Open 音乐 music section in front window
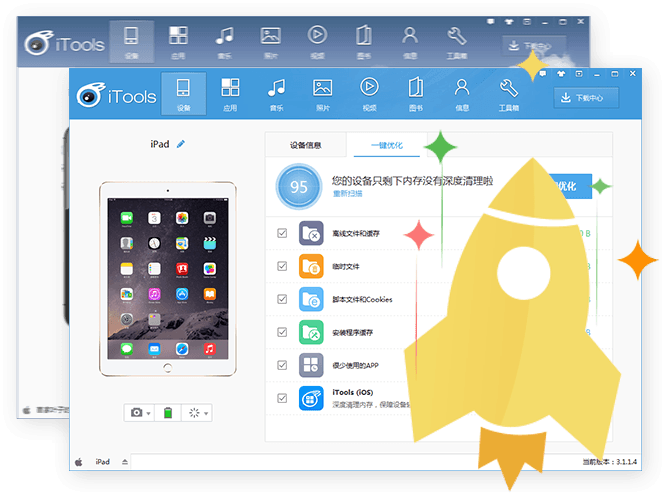Image resolution: width=665 pixels, height=495 pixels. point(277,94)
